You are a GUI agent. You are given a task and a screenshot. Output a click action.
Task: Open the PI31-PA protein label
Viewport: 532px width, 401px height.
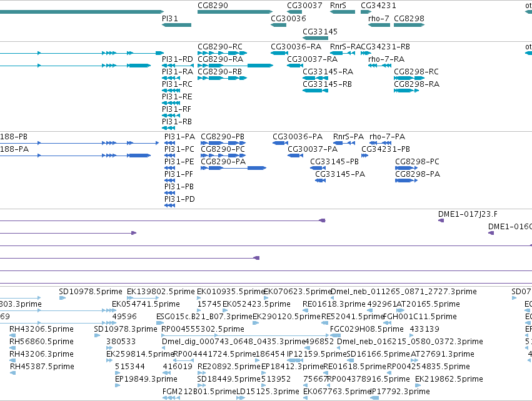(x=179, y=137)
